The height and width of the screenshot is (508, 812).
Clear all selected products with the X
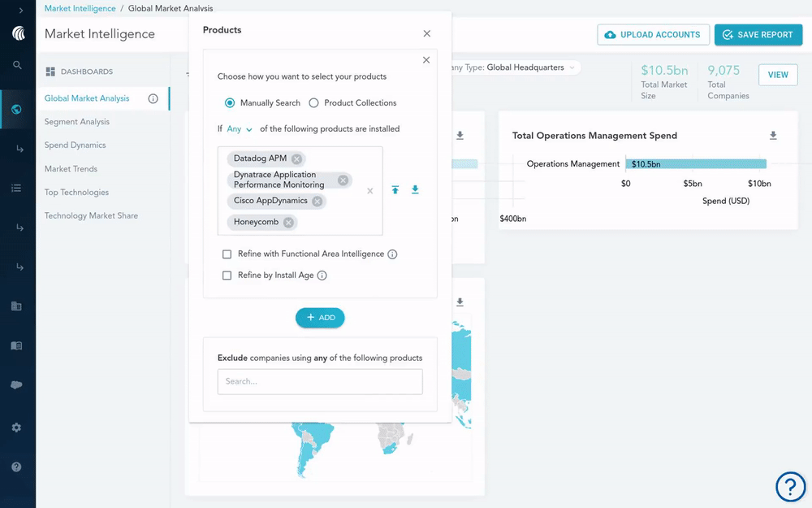(x=369, y=191)
